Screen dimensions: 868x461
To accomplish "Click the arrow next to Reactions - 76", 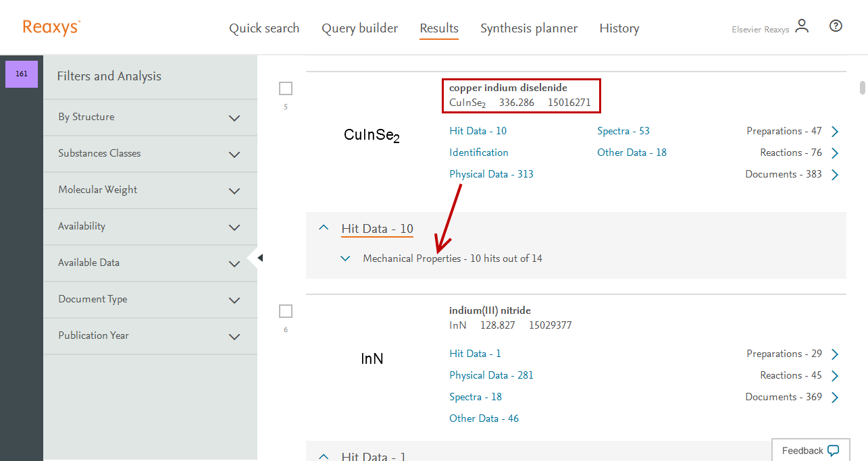I will [x=835, y=153].
